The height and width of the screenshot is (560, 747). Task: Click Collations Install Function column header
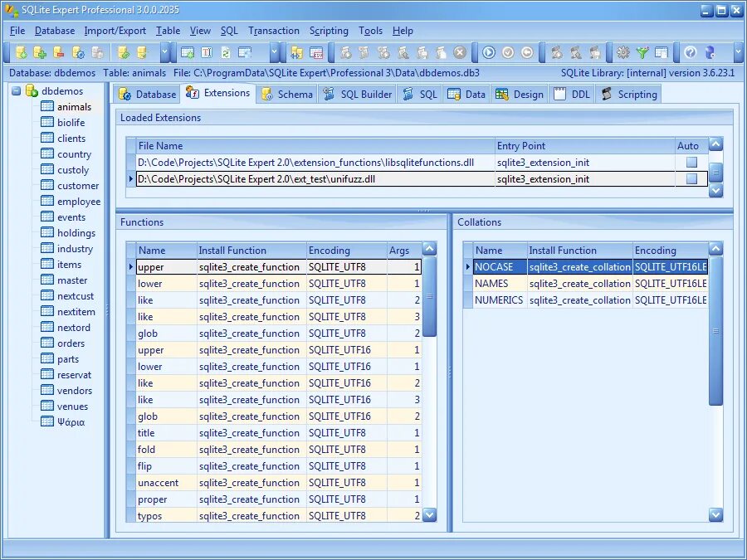pyautogui.click(x=580, y=251)
